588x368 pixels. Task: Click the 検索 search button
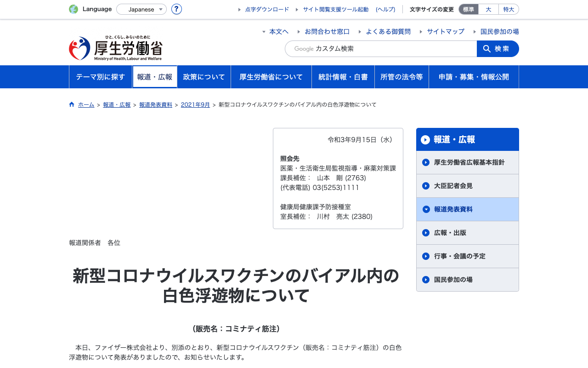coord(498,49)
